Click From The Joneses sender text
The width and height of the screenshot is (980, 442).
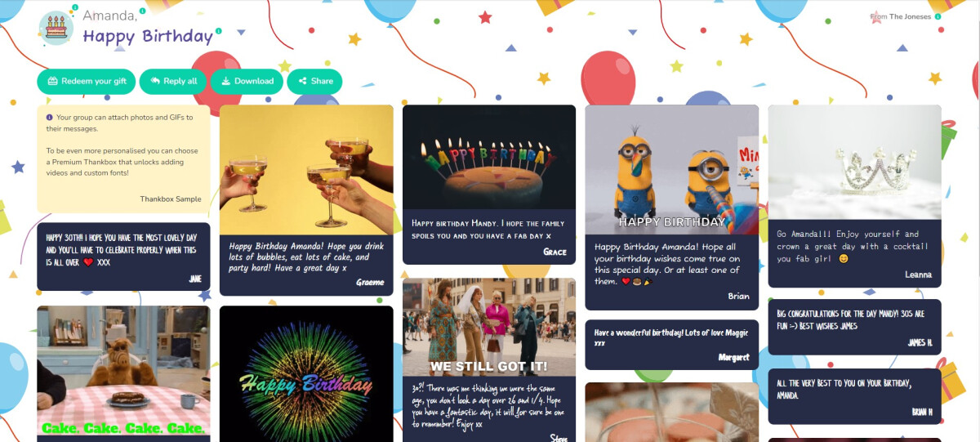coord(901,16)
